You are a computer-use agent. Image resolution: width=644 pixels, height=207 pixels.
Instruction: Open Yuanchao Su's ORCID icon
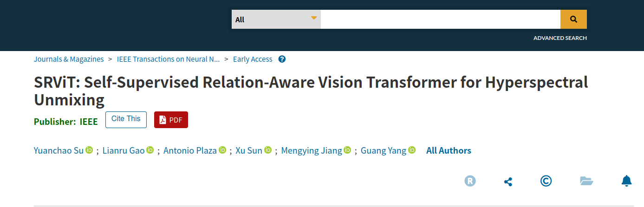[x=89, y=150]
